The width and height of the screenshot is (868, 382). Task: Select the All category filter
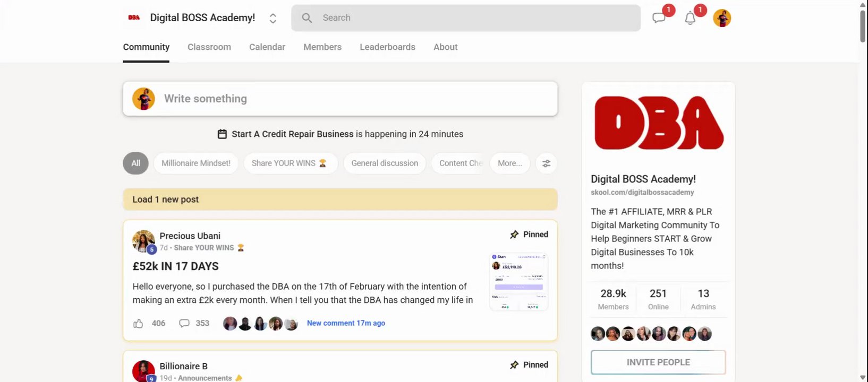coord(135,163)
